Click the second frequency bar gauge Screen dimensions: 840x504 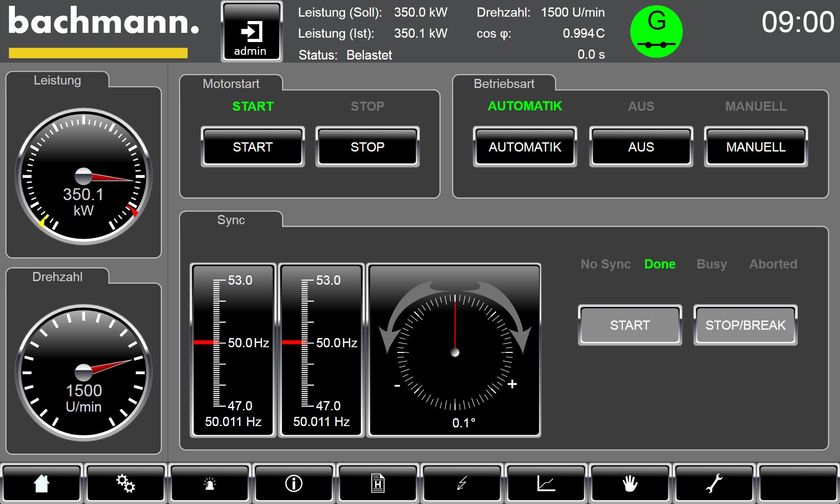(321, 350)
